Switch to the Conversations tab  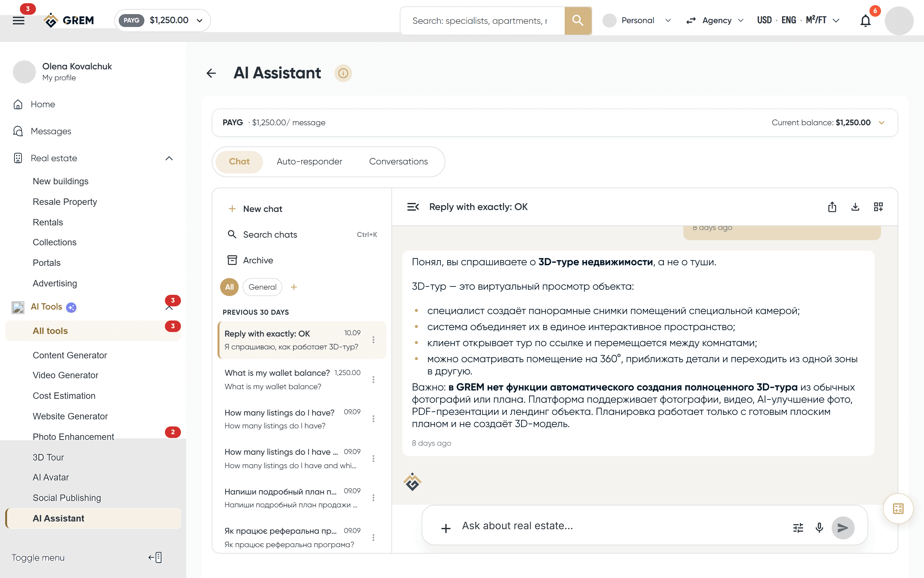398,162
